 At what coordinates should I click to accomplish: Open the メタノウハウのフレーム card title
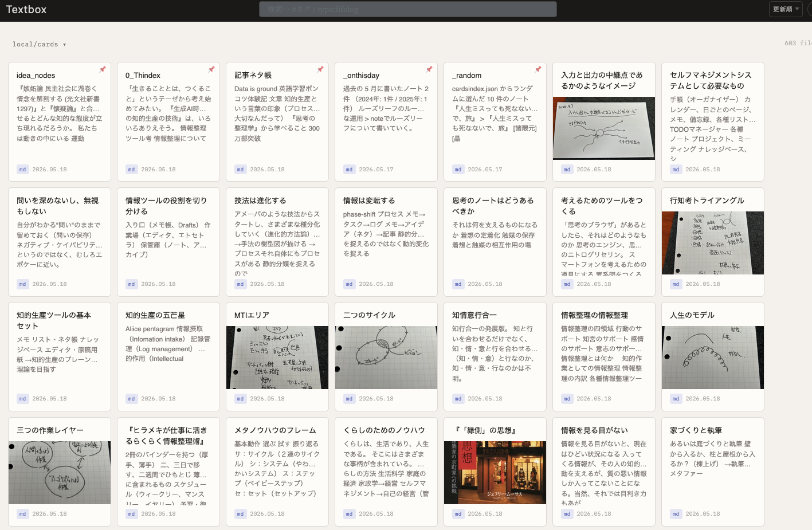pos(275,430)
